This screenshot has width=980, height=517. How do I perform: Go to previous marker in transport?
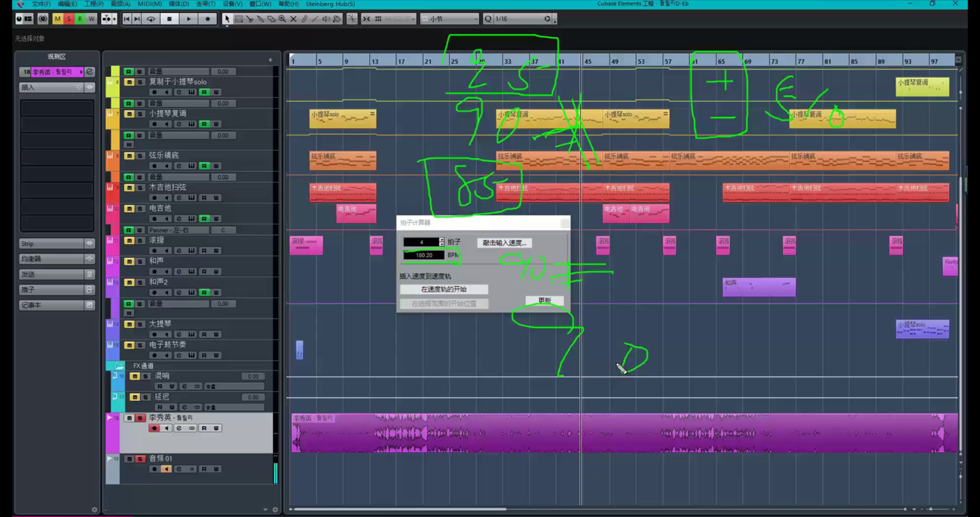(x=127, y=19)
